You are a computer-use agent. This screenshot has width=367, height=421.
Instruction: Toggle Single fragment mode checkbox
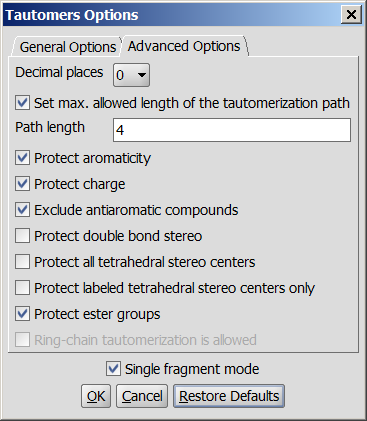(113, 369)
